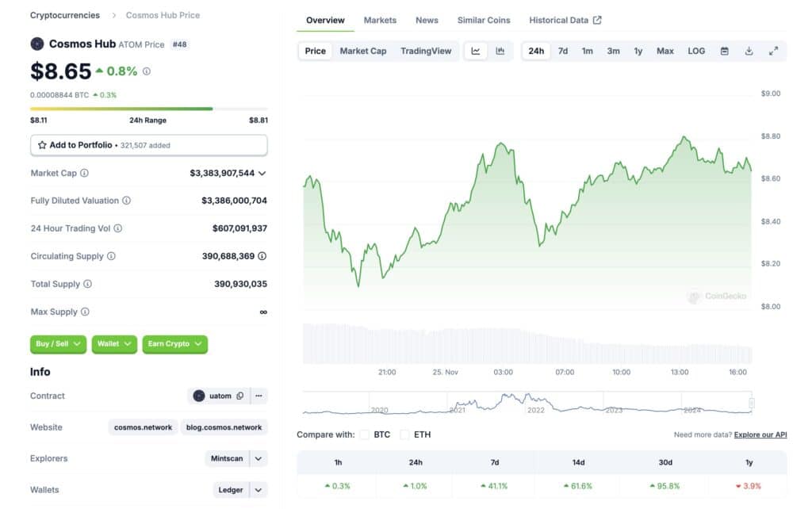This screenshot has width=812, height=509.
Task: Click the Market Cap info icon
Action: 84,173
